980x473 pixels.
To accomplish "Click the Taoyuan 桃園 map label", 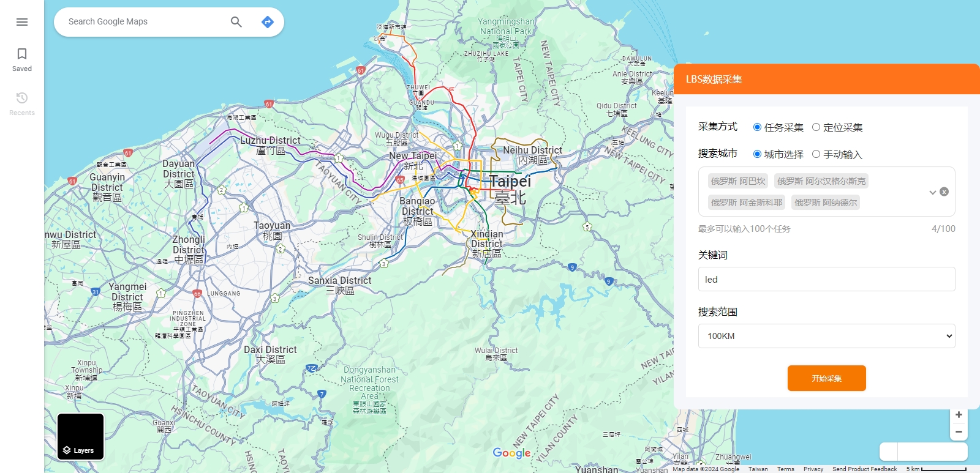I will tap(273, 231).
